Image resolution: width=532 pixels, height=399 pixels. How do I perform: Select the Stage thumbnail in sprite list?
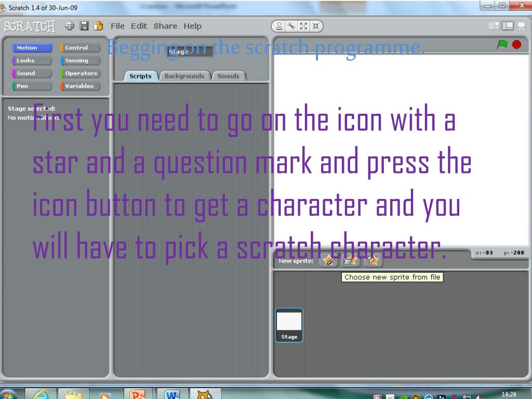(289, 325)
